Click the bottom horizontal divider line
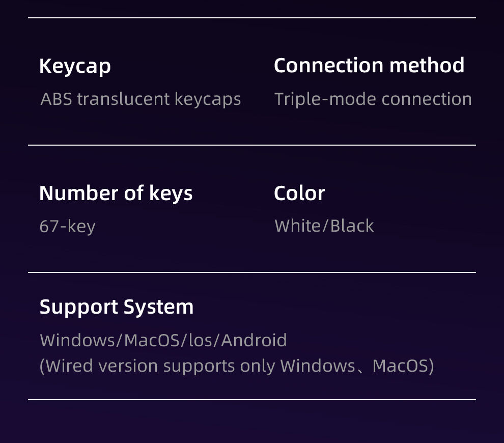504x443 pixels. pyautogui.click(x=252, y=400)
